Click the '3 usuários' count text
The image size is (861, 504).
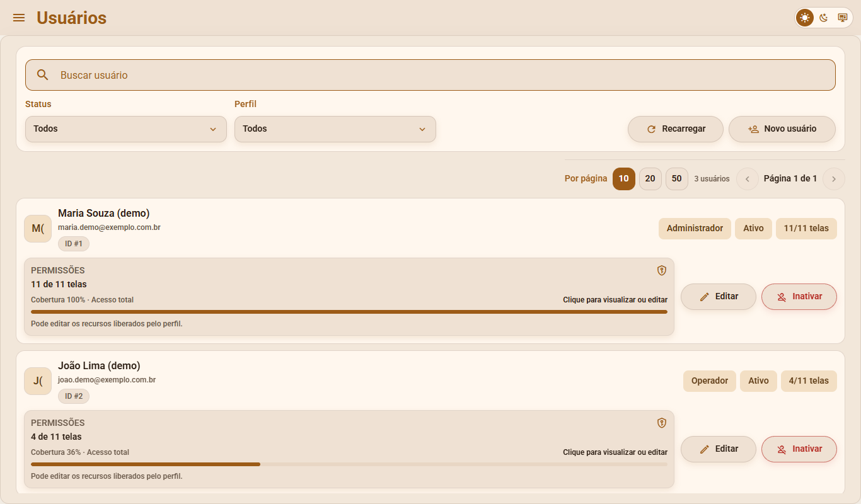pyautogui.click(x=712, y=179)
